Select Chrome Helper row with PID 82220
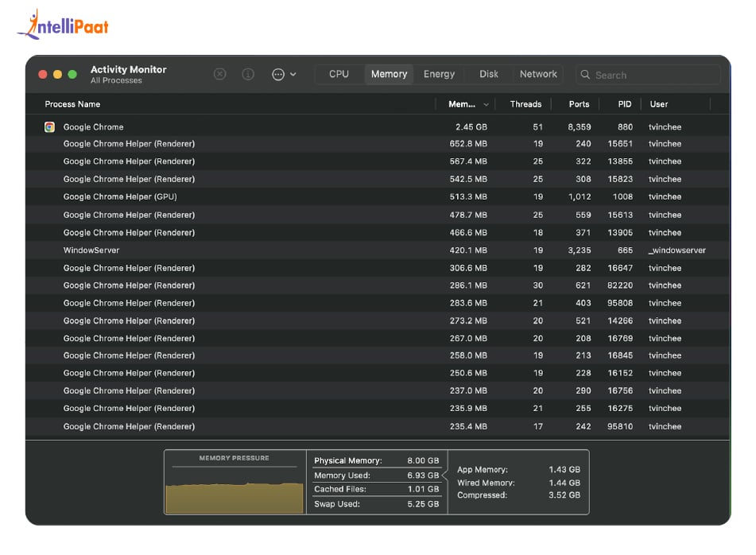The width and height of the screenshot is (756, 555). [378, 285]
